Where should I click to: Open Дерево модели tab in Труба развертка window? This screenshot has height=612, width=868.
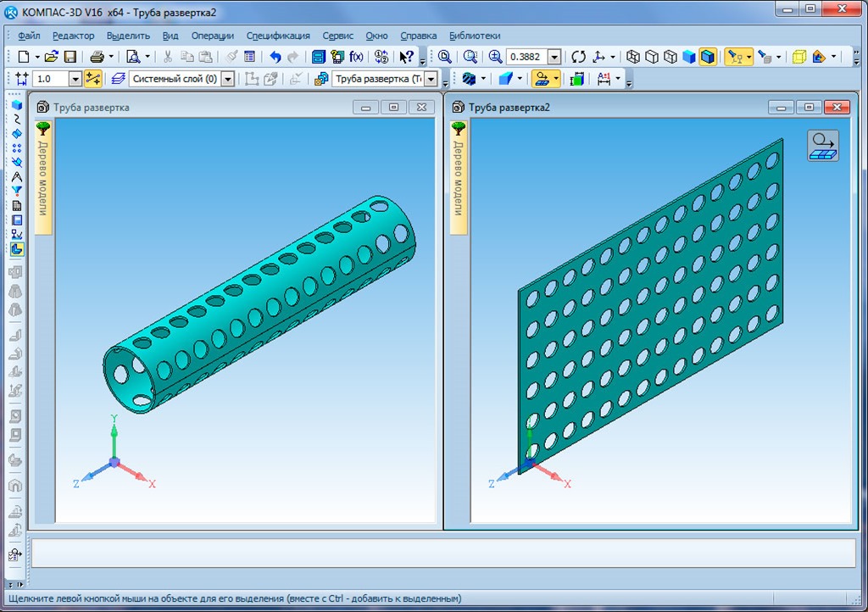(43, 178)
